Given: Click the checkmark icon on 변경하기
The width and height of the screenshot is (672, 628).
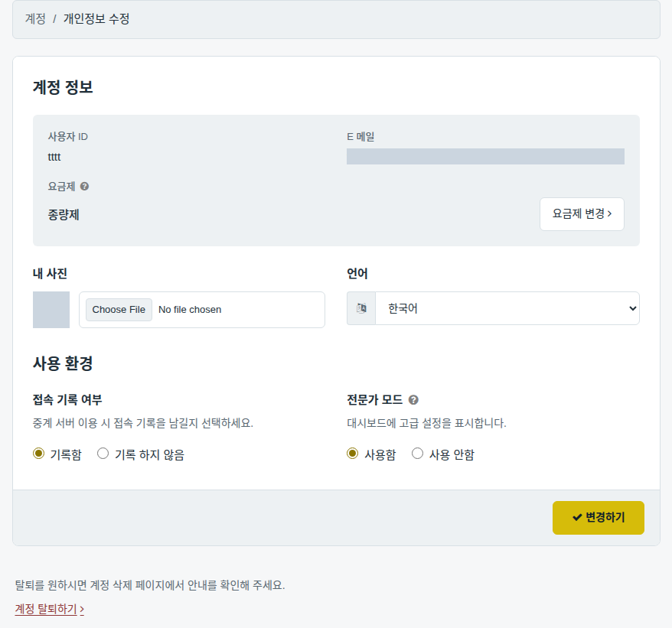Looking at the screenshot, I should (577, 518).
